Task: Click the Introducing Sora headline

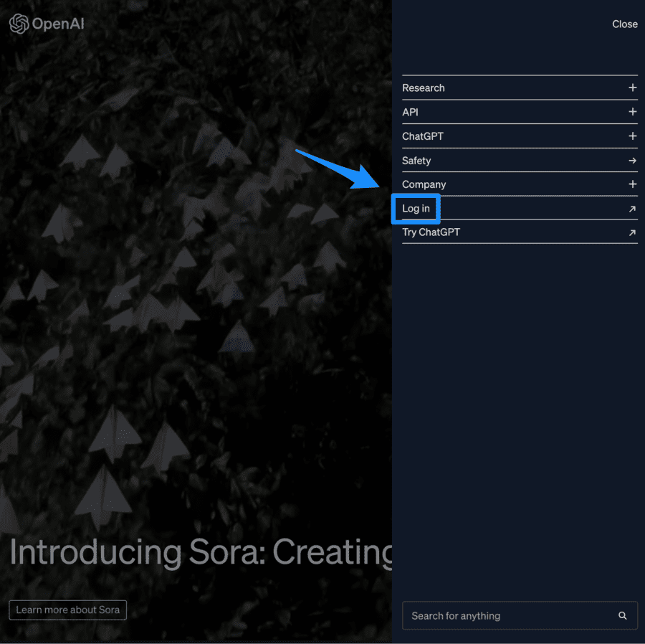Action: [x=201, y=553]
